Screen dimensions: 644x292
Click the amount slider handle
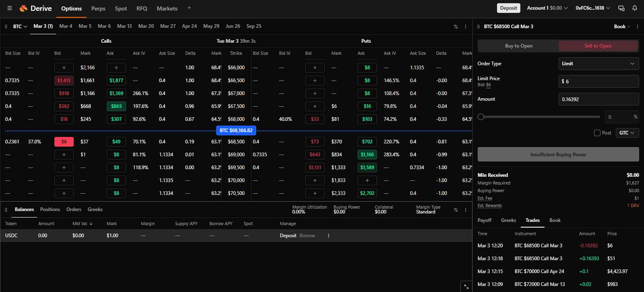pyautogui.click(x=481, y=117)
